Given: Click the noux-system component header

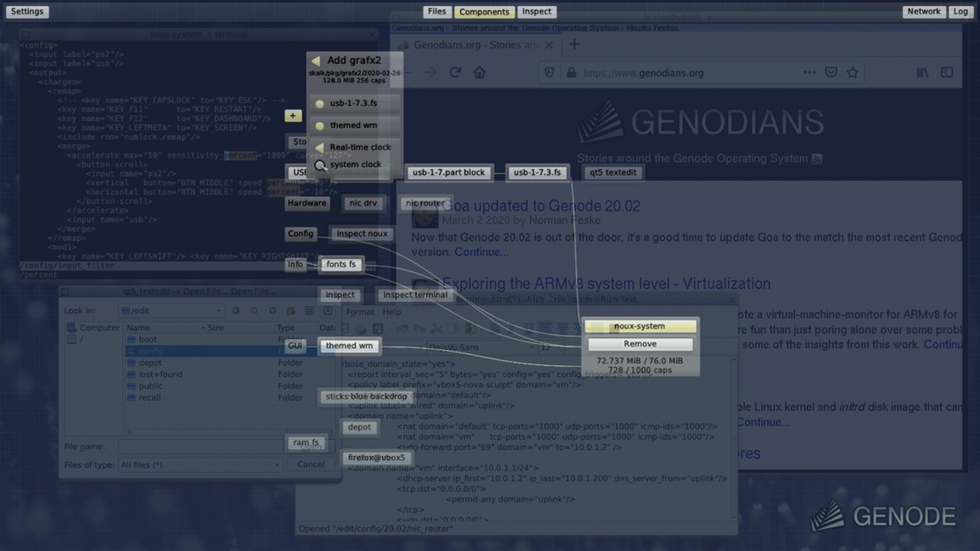Looking at the screenshot, I should click(x=639, y=326).
